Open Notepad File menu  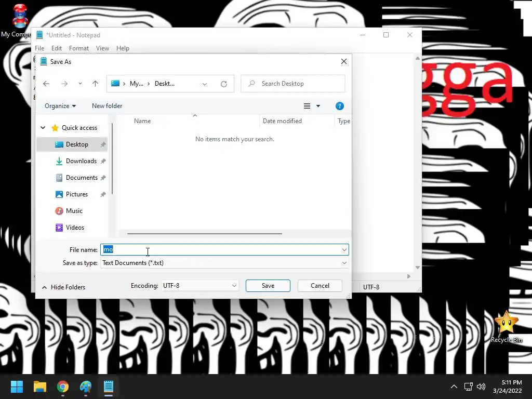(x=39, y=48)
